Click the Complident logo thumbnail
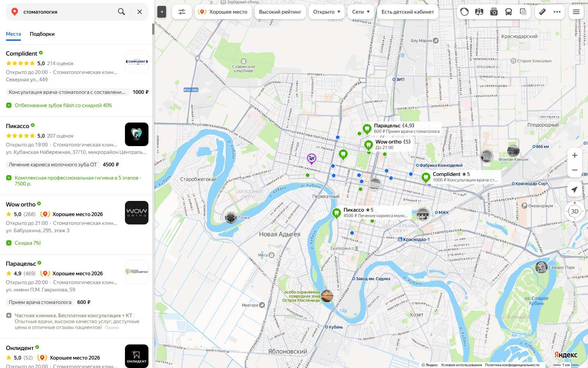The width and height of the screenshot is (588, 368). click(137, 62)
